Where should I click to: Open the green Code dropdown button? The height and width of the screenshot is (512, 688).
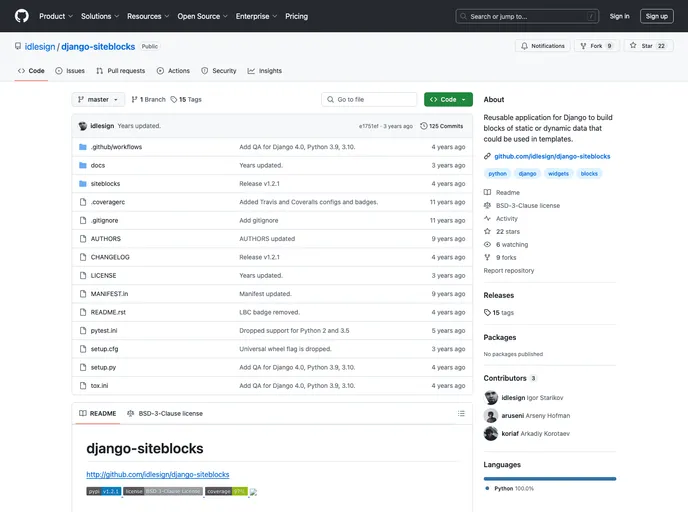[448, 100]
